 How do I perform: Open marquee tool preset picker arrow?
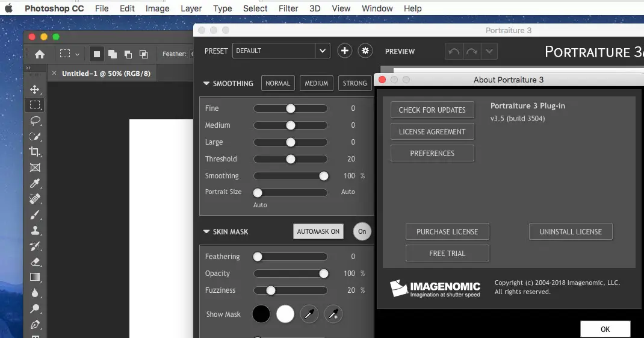pos(77,54)
